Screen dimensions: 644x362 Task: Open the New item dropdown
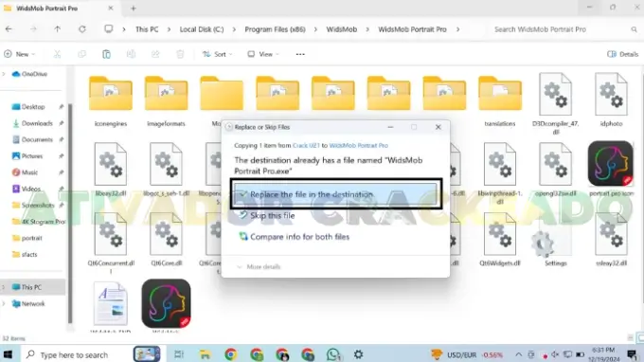coord(19,54)
